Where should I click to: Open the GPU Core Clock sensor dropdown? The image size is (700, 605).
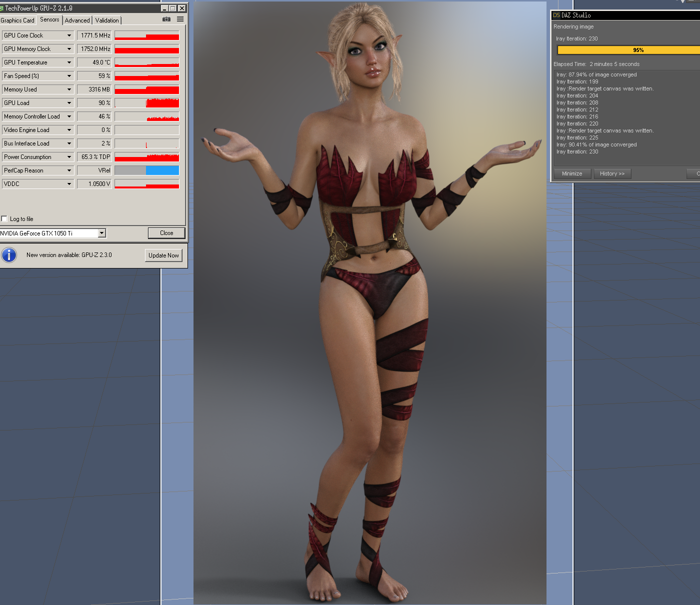click(x=69, y=35)
